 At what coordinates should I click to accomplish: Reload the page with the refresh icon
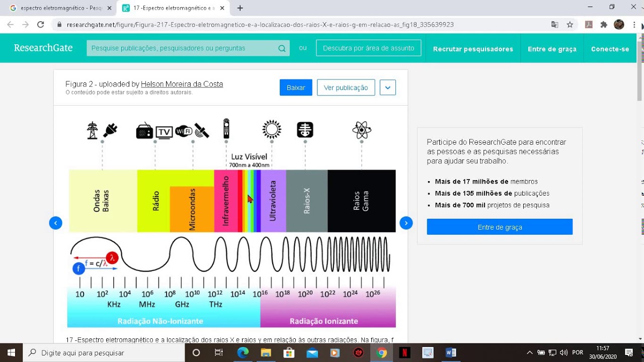tap(41, 25)
